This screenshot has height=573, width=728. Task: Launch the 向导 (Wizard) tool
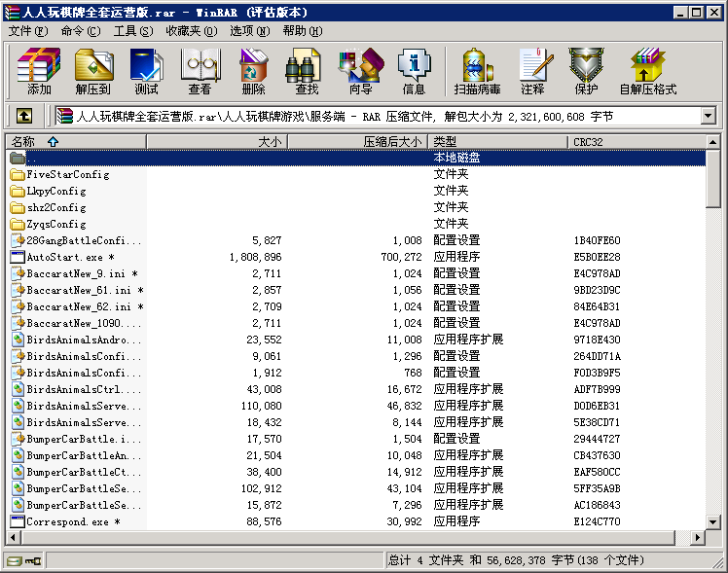pos(360,71)
